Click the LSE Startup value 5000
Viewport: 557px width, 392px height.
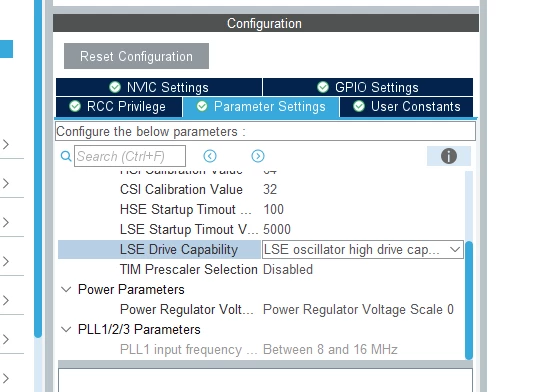pos(277,229)
